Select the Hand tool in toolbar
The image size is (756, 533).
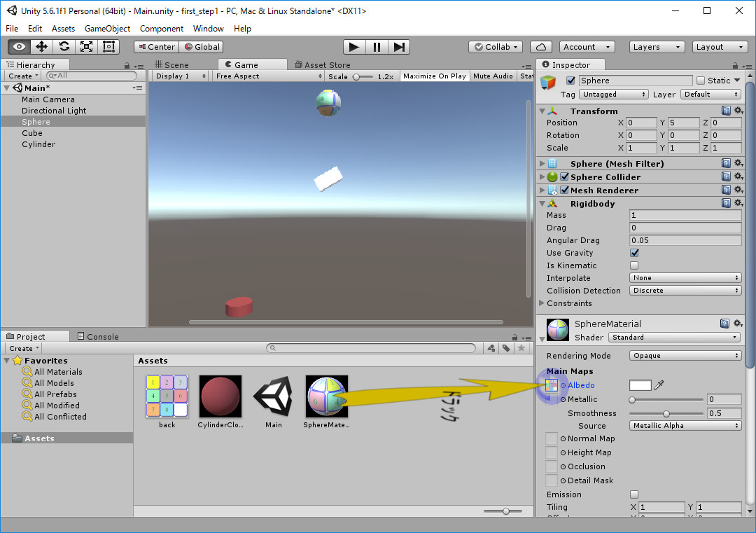[x=19, y=47]
